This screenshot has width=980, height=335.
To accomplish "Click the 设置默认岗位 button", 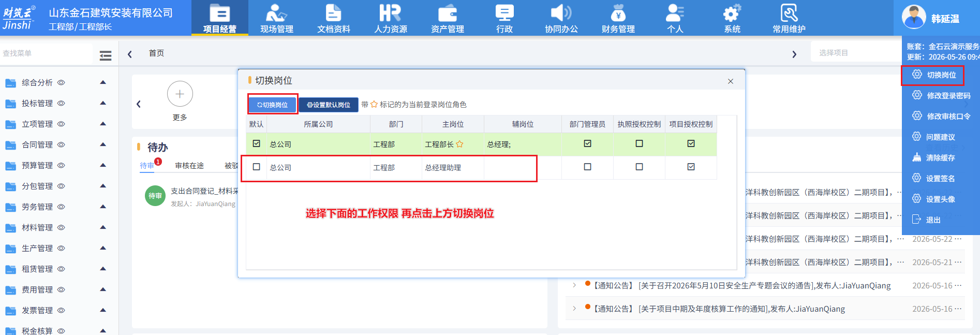I will 329,105.
